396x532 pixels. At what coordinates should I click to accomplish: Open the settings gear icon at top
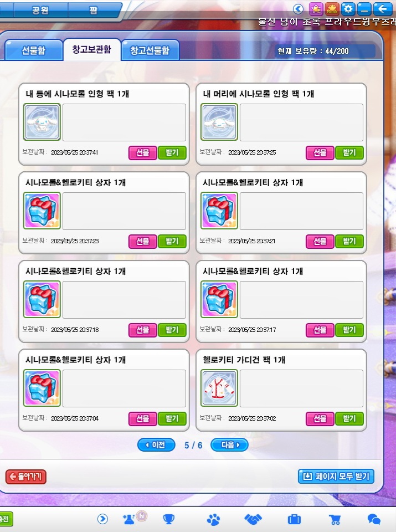tap(348, 9)
